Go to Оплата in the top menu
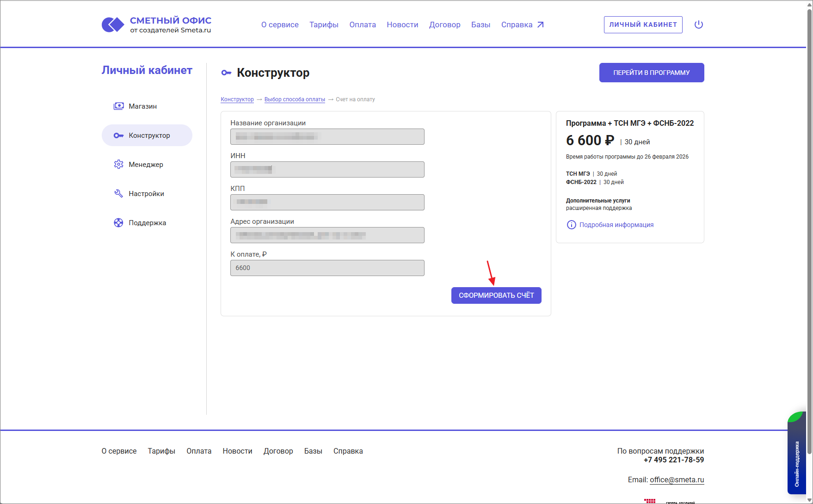 click(362, 25)
